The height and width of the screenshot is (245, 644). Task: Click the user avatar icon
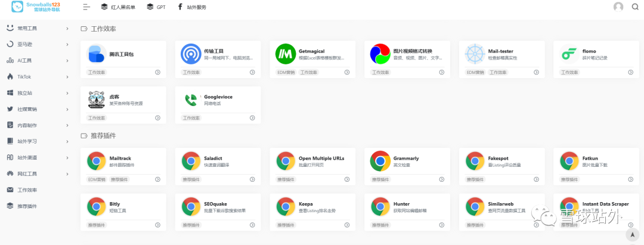pos(618,7)
